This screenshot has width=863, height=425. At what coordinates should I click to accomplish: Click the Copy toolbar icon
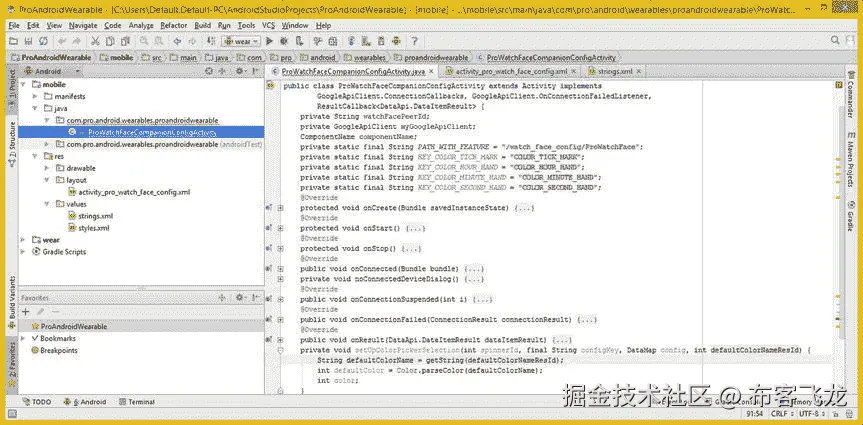point(110,41)
